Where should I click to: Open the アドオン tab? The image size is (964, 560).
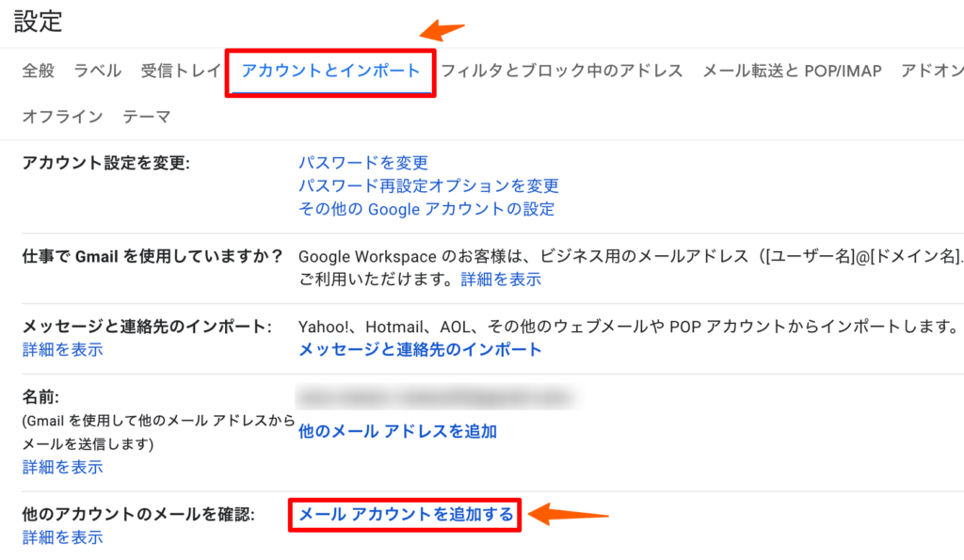(x=932, y=71)
